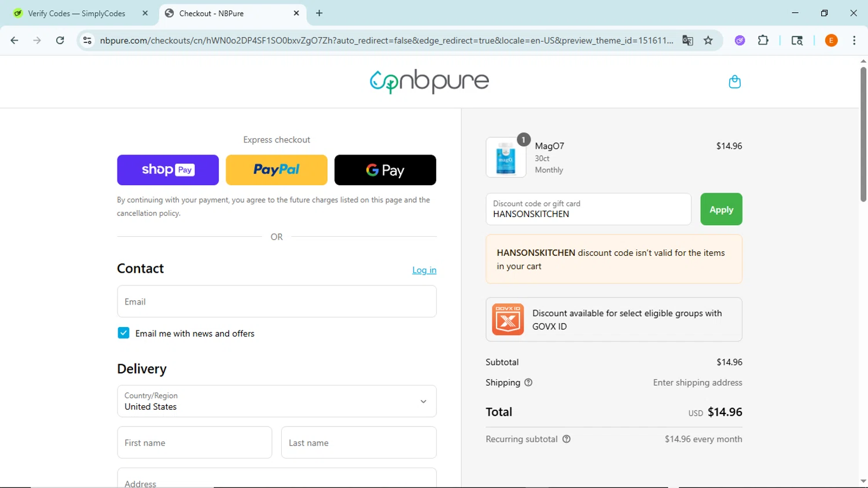
Task: Click the scrollbar down arrow
Action: 863,482
